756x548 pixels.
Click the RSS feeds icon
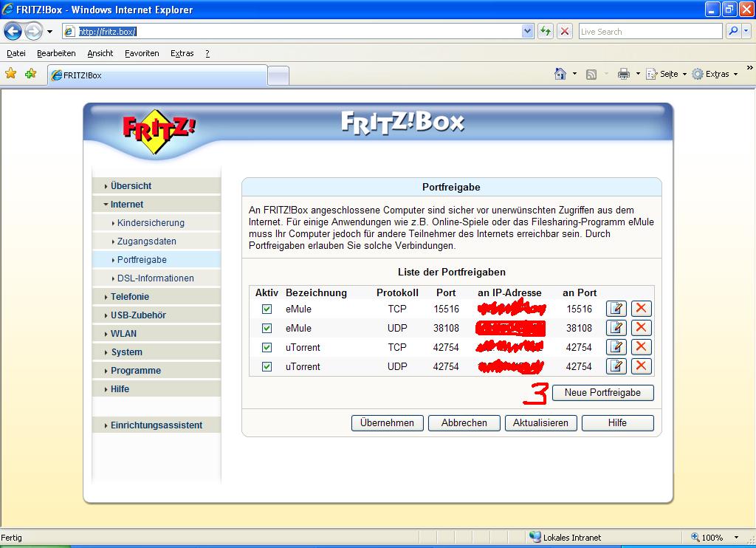coord(591,75)
